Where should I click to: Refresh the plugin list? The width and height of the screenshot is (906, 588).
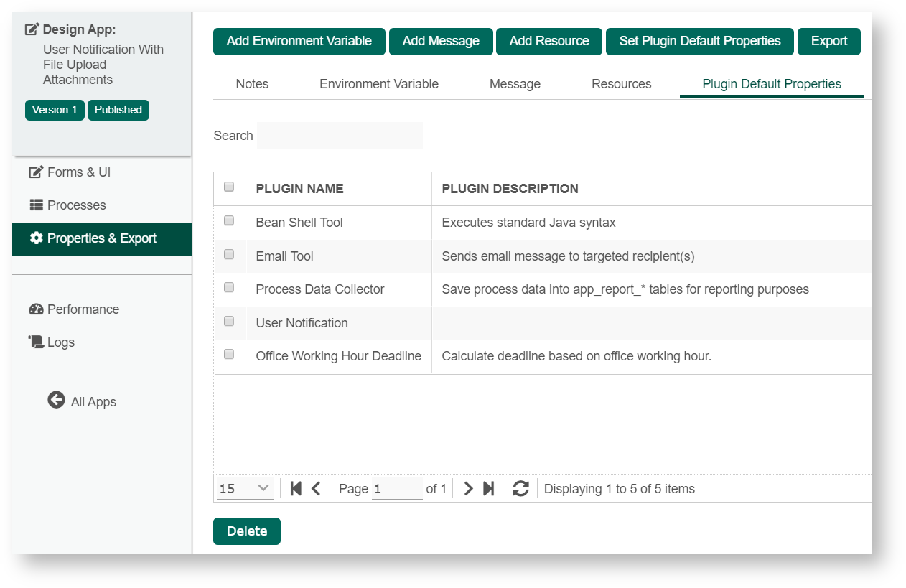click(x=521, y=489)
